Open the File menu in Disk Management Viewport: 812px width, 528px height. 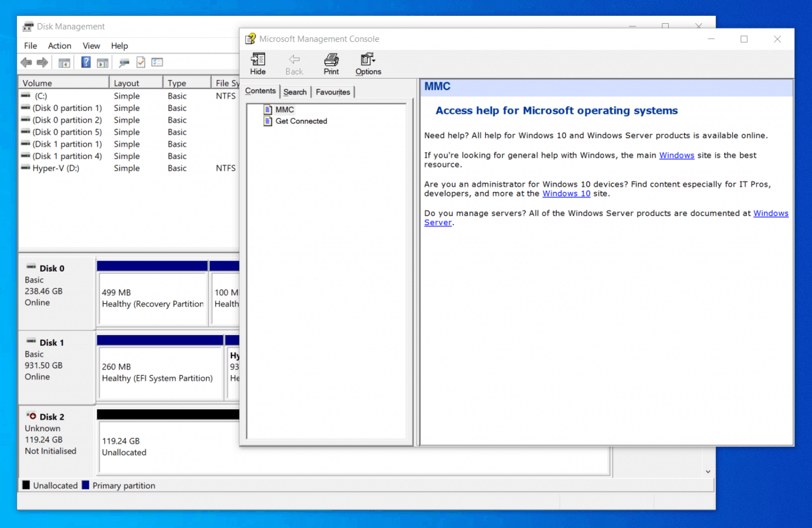point(31,46)
